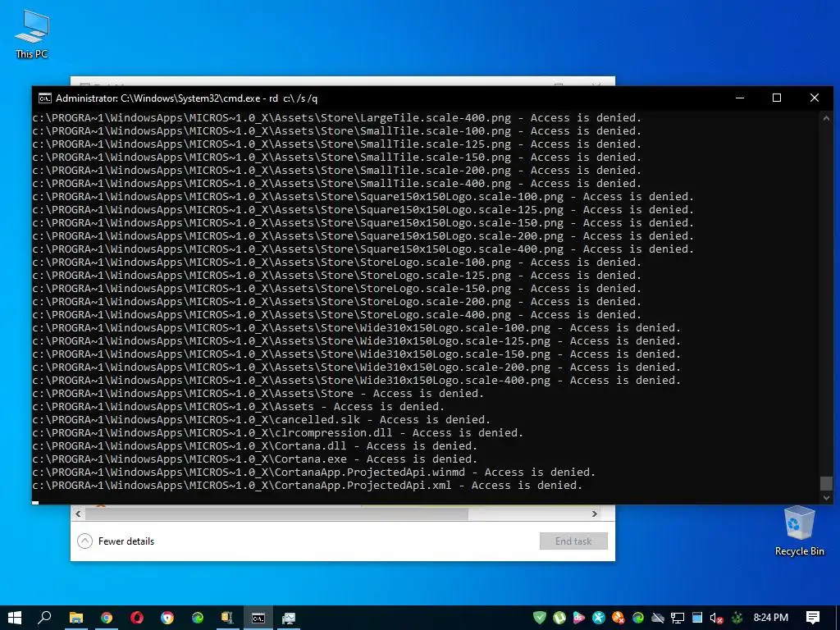Screen dimensions: 840x630
Task: Open the Windows Start menu
Action: coord(15,618)
